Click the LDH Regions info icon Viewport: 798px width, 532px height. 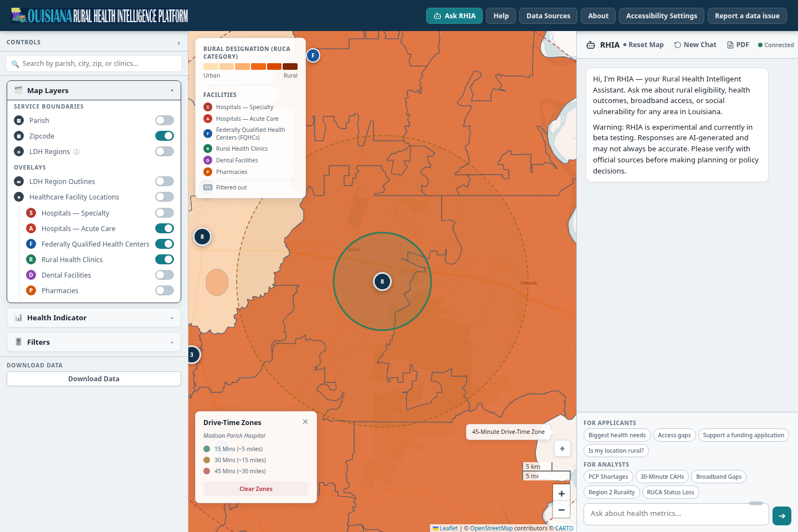[77, 152]
